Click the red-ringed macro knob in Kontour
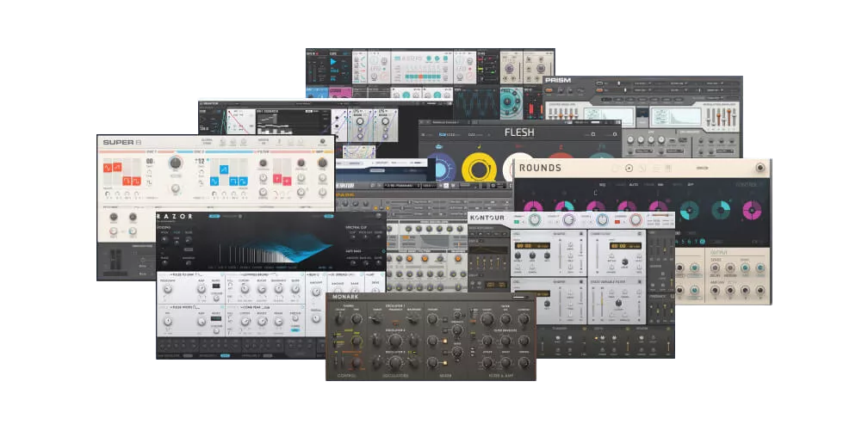The width and height of the screenshot is (868, 437). [635, 219]
